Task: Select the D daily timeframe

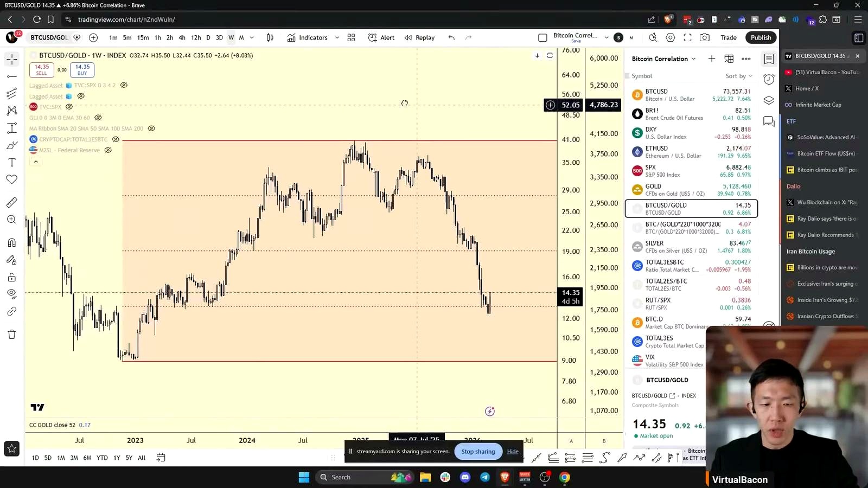Action: [x=208, y=37]
